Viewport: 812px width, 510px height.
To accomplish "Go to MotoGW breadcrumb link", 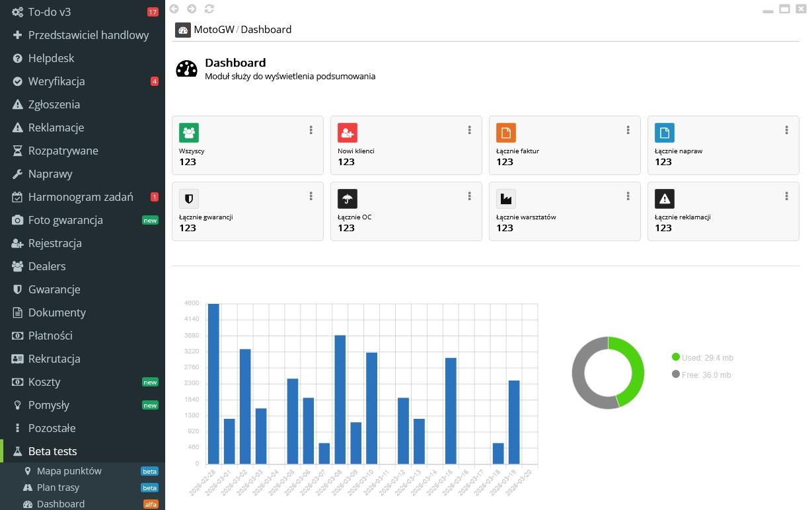I will point(213,30).
